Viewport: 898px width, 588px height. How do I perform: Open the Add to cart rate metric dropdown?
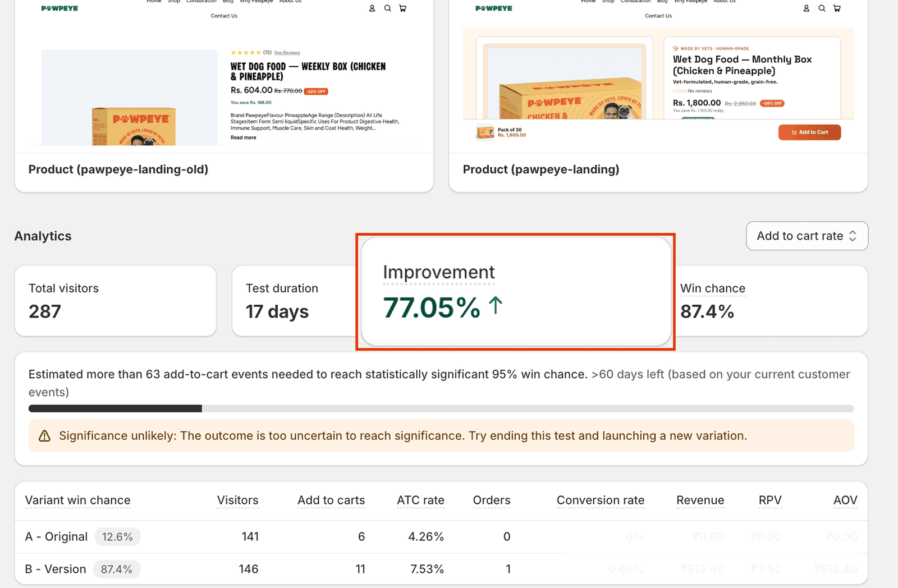pos(807,236)
